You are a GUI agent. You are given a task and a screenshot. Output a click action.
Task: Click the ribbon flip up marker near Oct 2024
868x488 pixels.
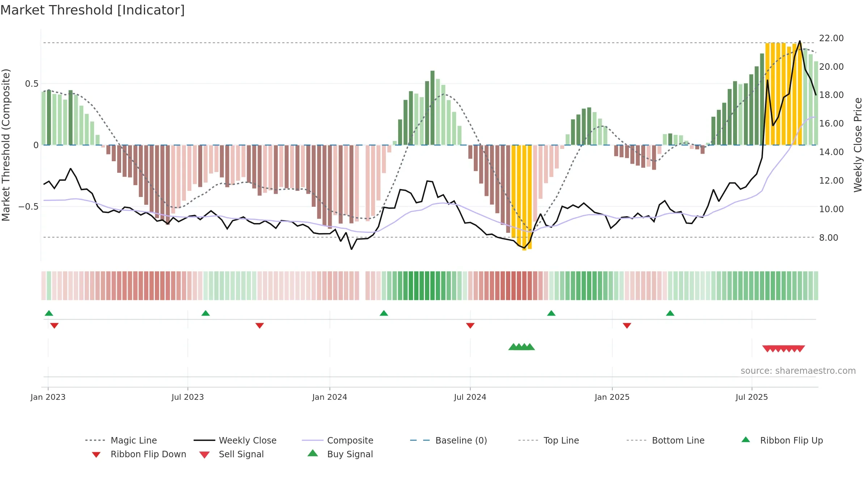551,313
